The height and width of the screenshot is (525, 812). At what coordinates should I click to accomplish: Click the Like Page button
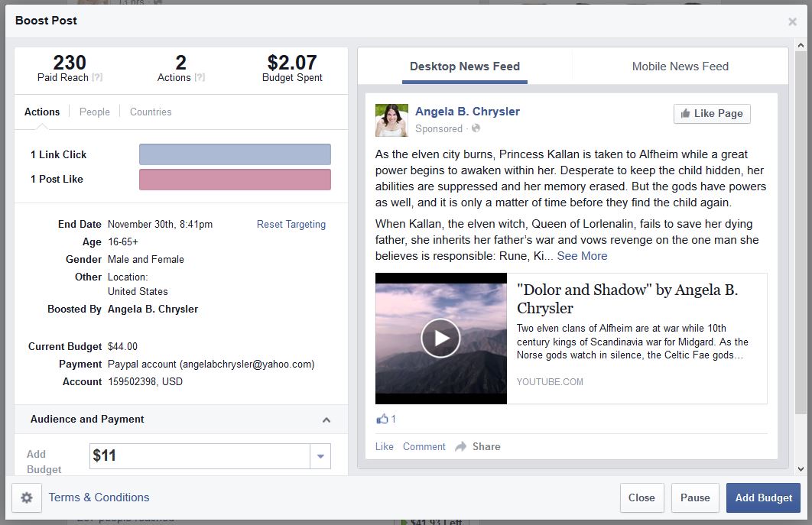point(712,113)
